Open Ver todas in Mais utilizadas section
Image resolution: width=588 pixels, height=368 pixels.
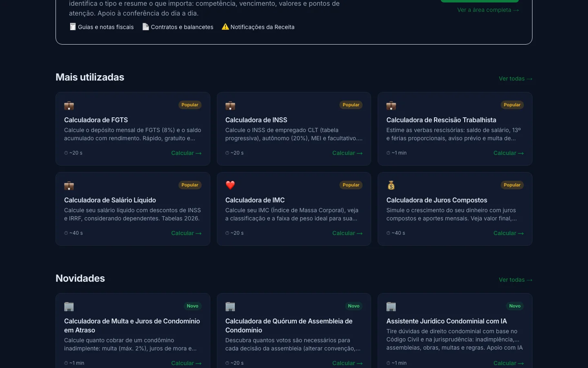click(515, 79)
